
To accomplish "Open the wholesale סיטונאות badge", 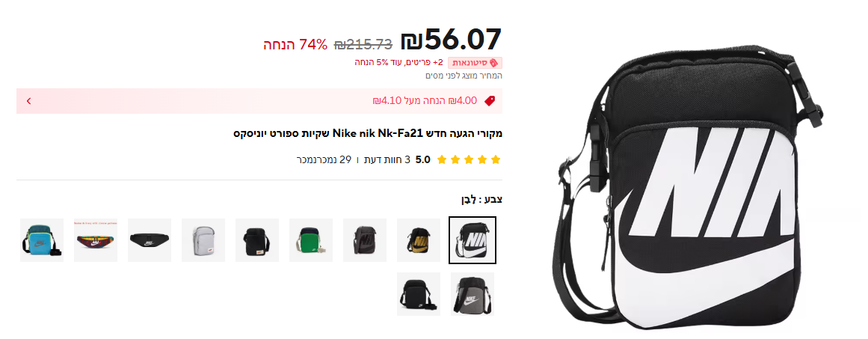I will pos(475,63).
